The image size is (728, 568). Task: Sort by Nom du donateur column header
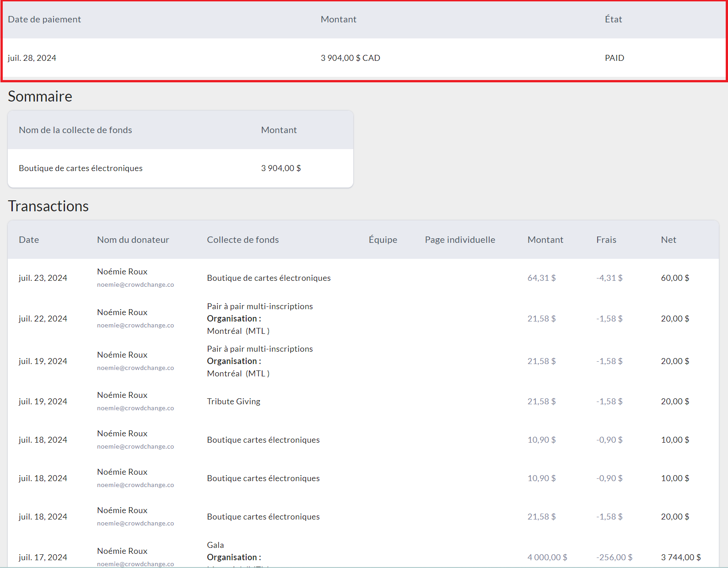point(133,240)
